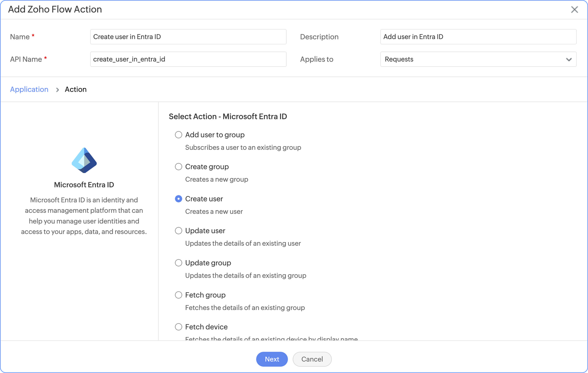
Task: Click the Action breadcrumb step
Action: 76,89
